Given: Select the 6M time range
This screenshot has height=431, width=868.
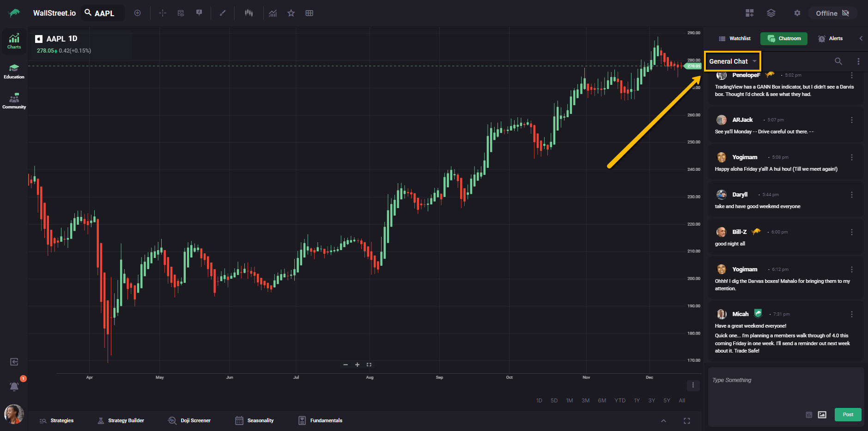Looking at the screenshot, I should pos(602,401).
